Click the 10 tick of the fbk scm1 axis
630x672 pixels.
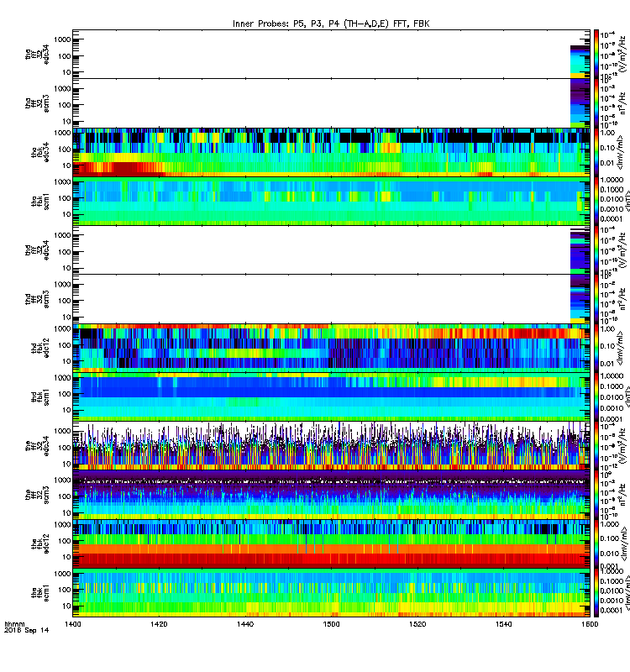67,606
